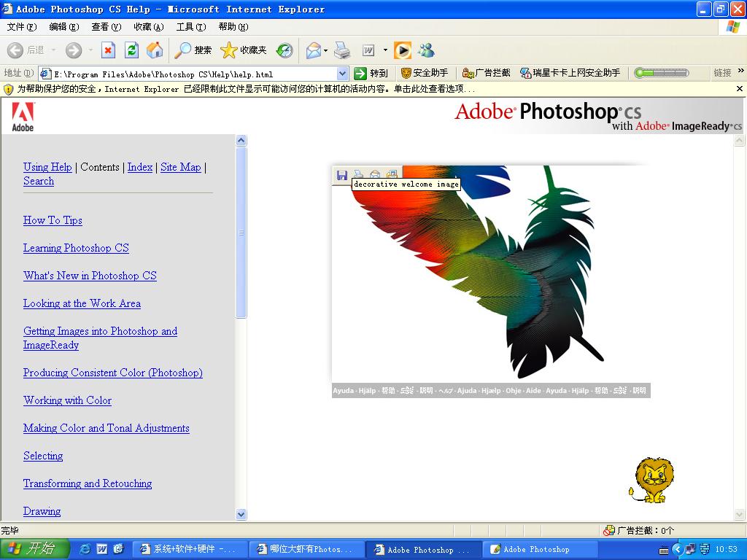Click the print icon on image toolbar
Viewport: 747px width, 560px height.
(x=358, y=174)
